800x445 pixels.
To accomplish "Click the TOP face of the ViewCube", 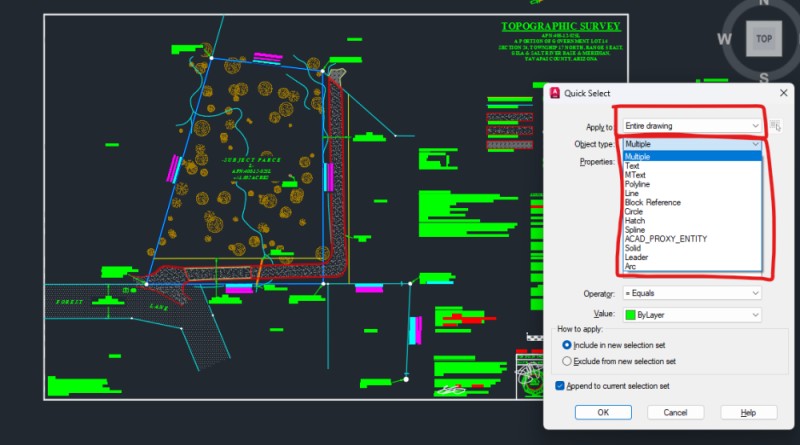I will click(x=764, y=39).
